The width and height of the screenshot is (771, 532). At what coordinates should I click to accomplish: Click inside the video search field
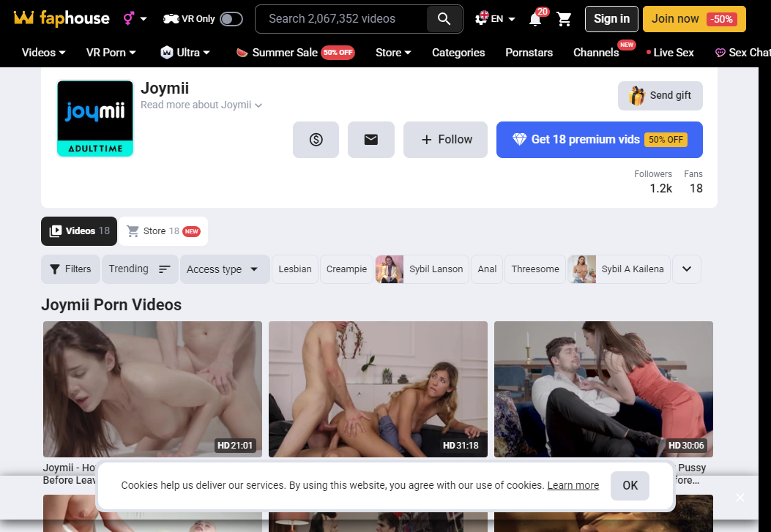coord(341,19)
